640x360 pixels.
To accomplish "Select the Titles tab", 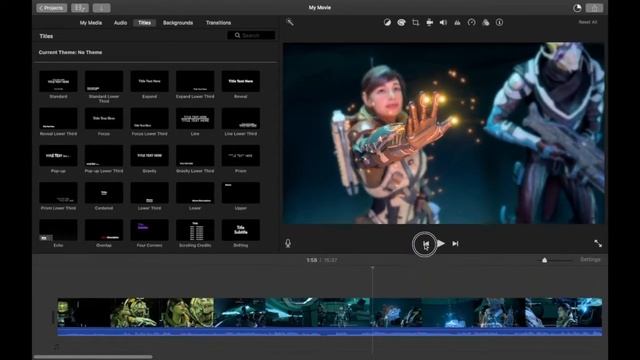I will pyautogui.click(x=144, y=23).
